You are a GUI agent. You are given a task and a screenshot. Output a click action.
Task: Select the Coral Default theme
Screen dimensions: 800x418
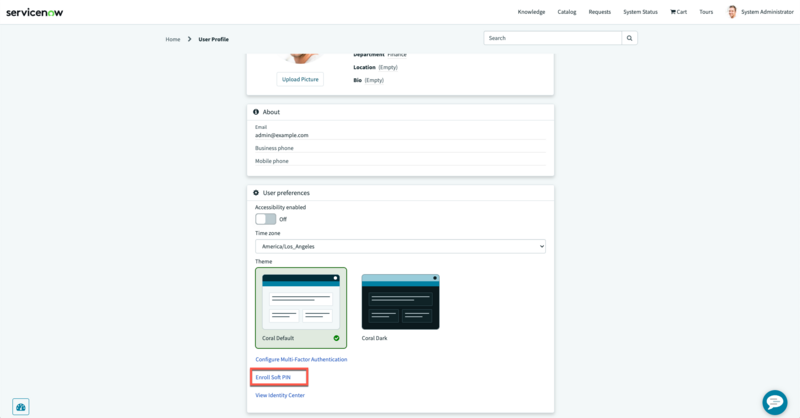click(x=301, y=308)
